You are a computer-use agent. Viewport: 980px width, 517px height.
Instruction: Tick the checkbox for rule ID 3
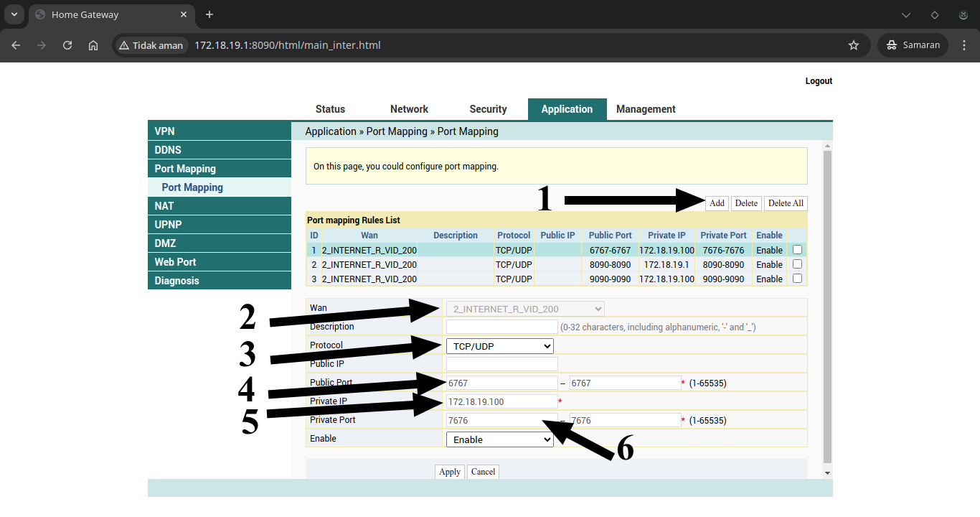click(797, 279)
